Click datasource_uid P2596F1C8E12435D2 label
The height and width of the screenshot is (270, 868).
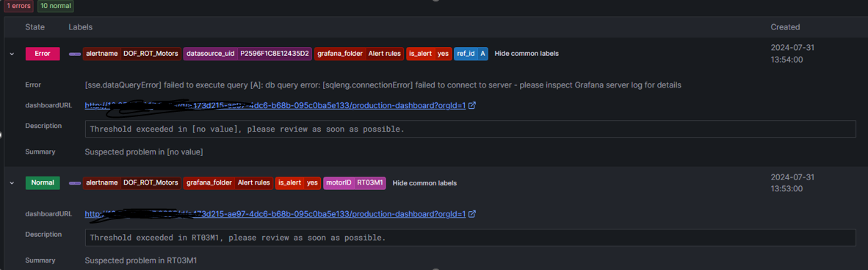(x=247, y=54)
